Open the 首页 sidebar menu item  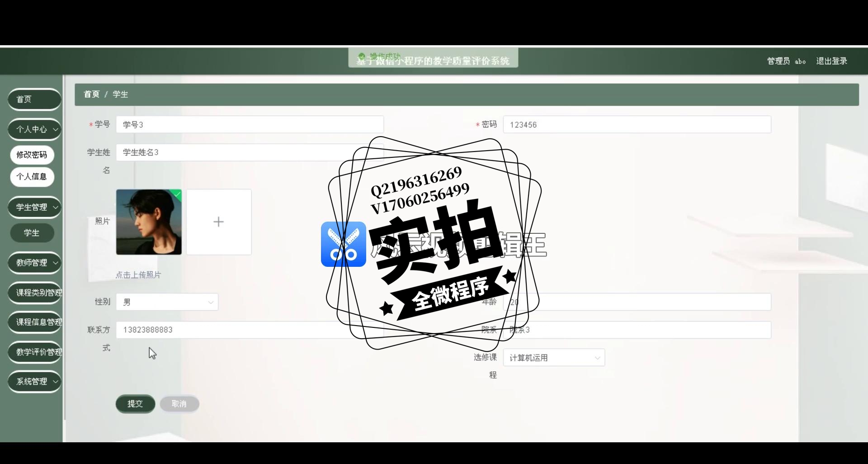(34, 99)
